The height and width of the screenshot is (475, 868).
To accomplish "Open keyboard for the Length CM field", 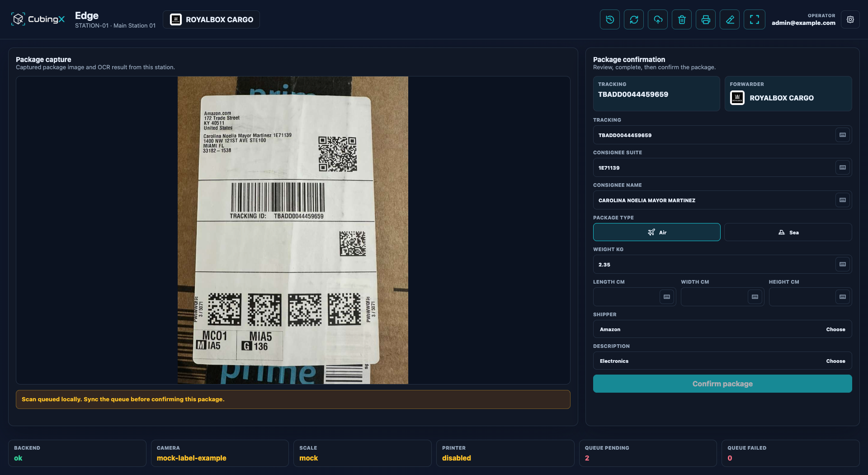I will click(x=667, y=297).
